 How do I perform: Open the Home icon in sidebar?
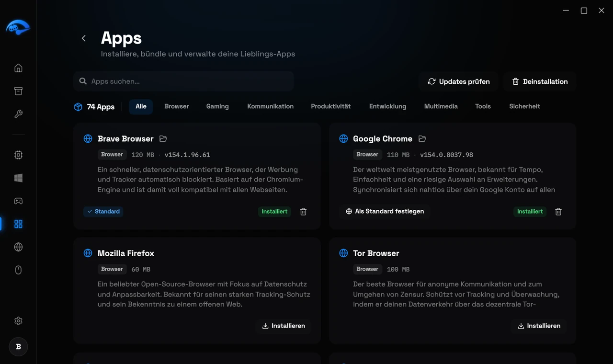pyautogui.click(x=18, y=68)
